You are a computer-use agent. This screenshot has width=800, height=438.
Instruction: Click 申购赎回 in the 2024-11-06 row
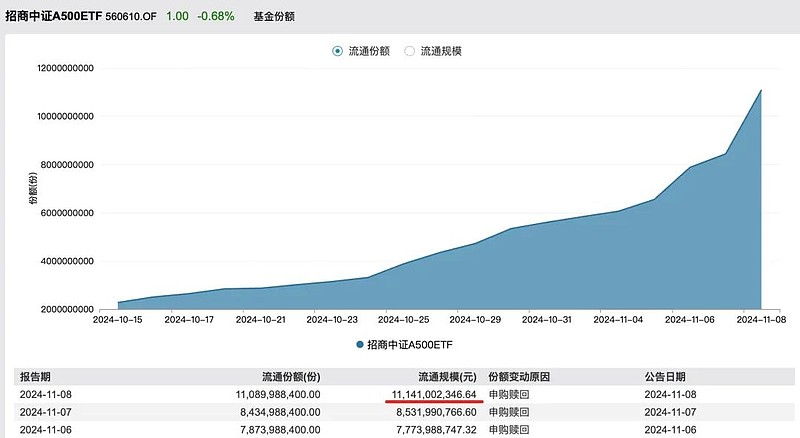point(509,430)
